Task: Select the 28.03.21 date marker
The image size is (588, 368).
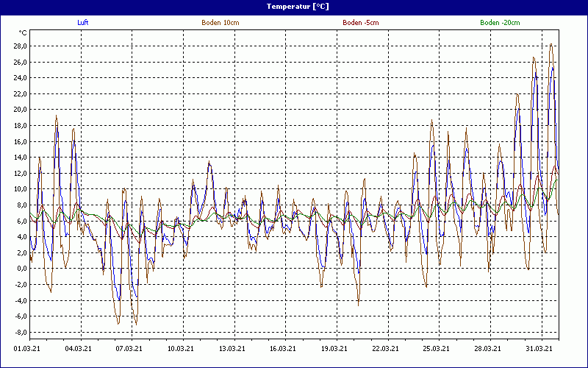Action: click(x=488, y=350)
